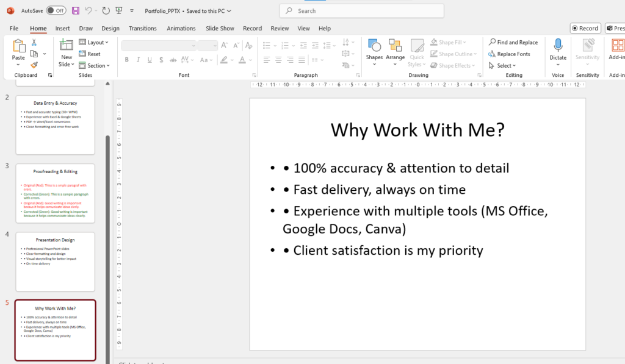Open Customize Quick Access Toolbar dropdown

[132, 11]
